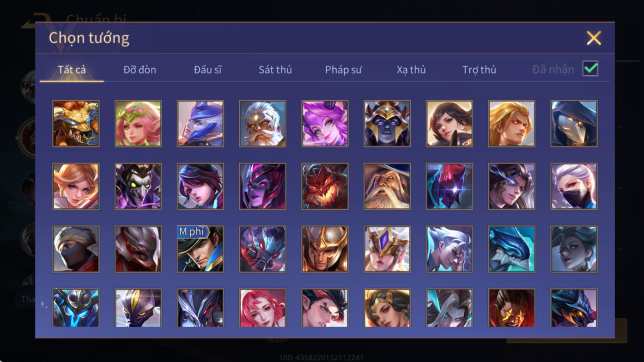This screenshot has width=644, height=362.
Task: Show the 'Sát thủ' heroes tab
Action: tap(275, 70)
